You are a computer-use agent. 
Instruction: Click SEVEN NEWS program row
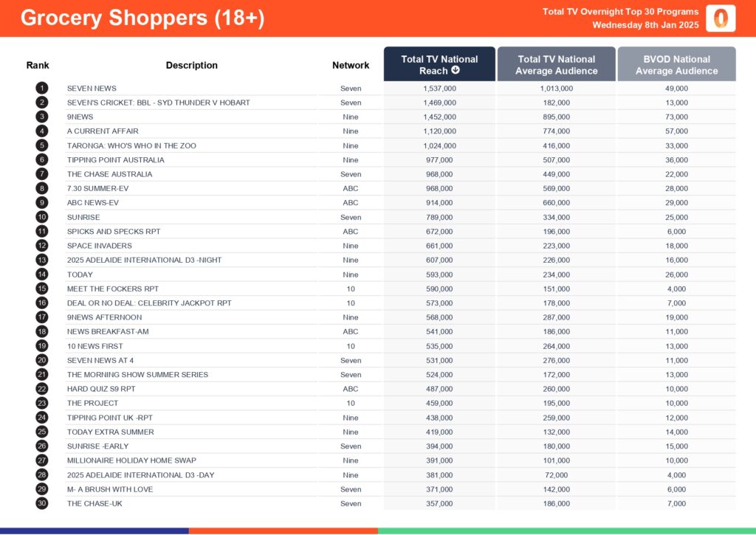pyautogui.click(x=92, y=89)
